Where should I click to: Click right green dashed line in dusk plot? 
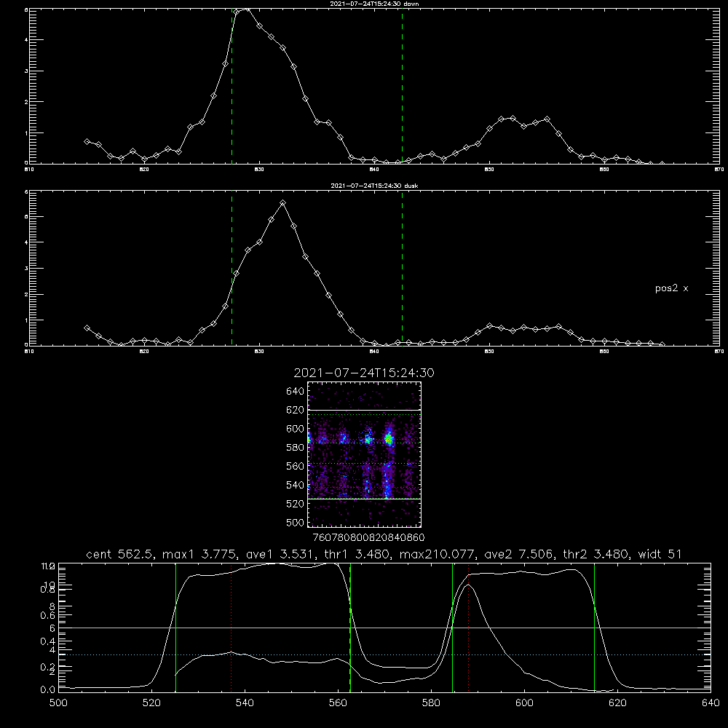[x=402, y=268]
